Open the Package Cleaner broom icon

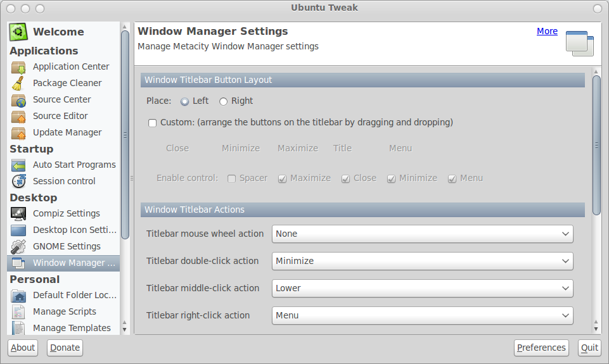click(18, 83)
